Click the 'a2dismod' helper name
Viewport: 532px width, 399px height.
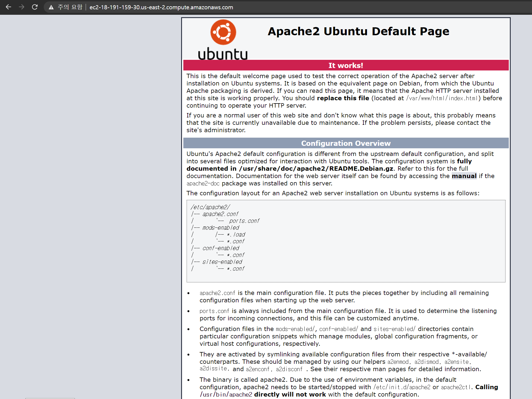pos(427,362)
